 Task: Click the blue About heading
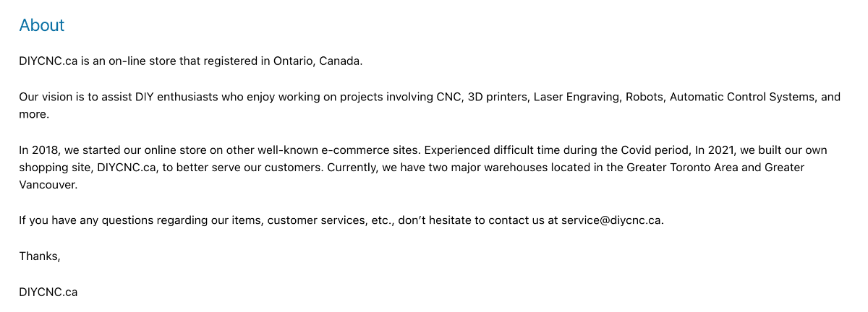click(42, 25)
